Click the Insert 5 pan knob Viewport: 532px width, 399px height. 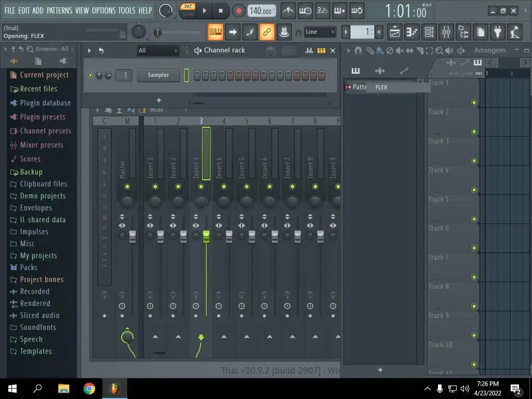247,202
